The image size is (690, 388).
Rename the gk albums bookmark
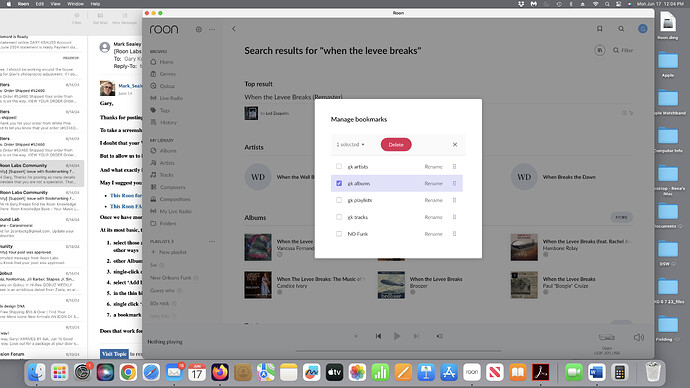click(433, 183)
